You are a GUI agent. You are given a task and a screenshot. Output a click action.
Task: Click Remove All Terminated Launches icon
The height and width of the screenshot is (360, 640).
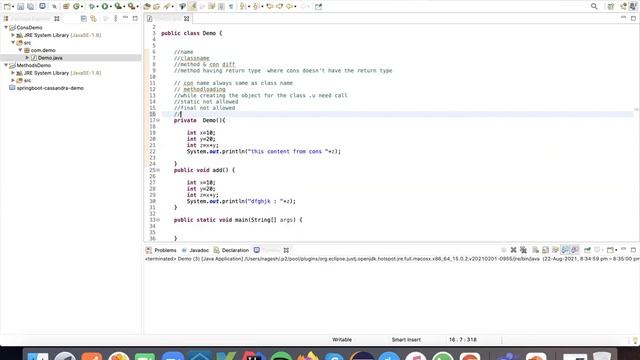(523, 250)
